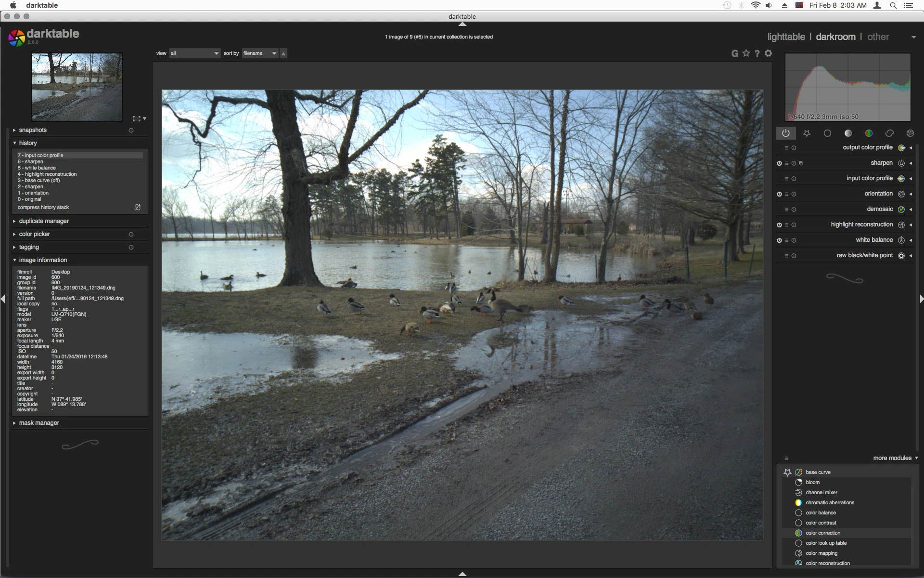Open the tone modules group icon
The height and width of the screenshot is (578, 924).
pos(848,133)
